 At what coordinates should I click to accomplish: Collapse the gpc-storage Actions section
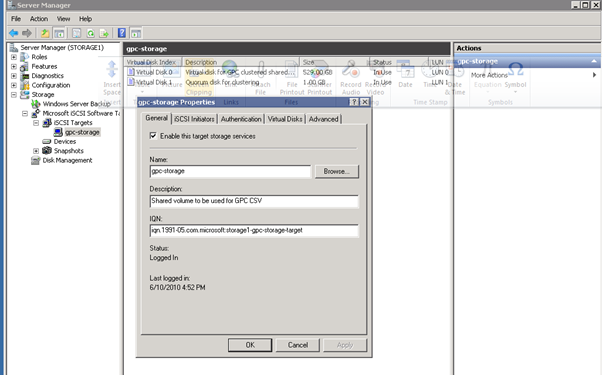[594, 61]
